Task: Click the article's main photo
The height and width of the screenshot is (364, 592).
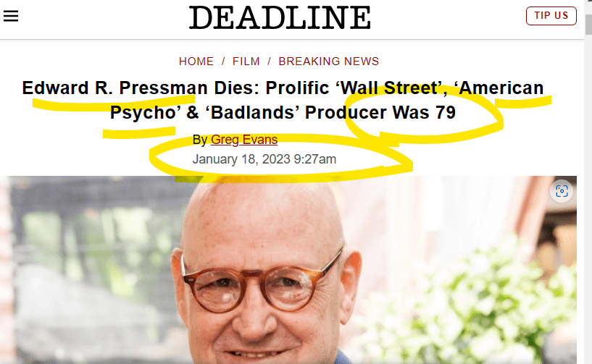Action: click(290, 275)
